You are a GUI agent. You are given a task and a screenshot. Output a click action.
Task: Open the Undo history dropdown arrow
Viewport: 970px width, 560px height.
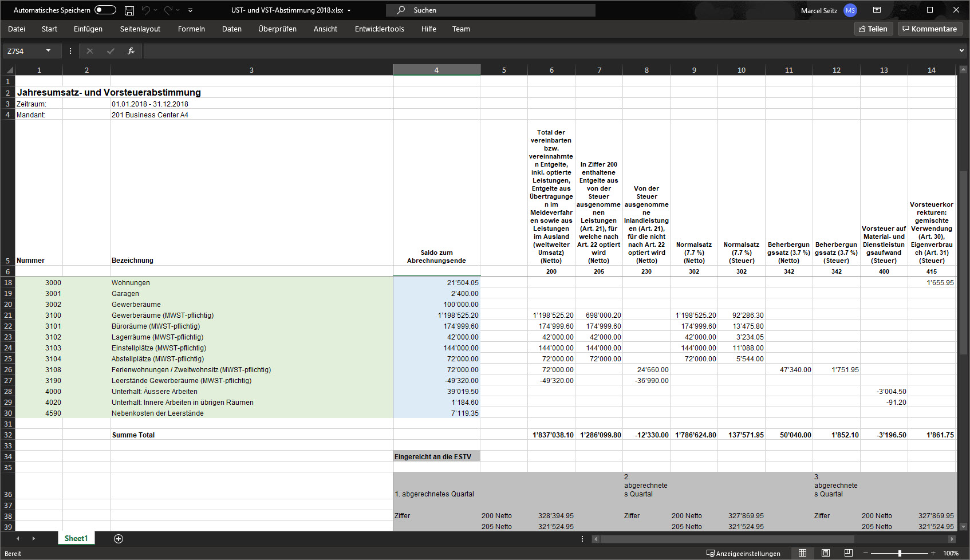(x=155, y=10)
